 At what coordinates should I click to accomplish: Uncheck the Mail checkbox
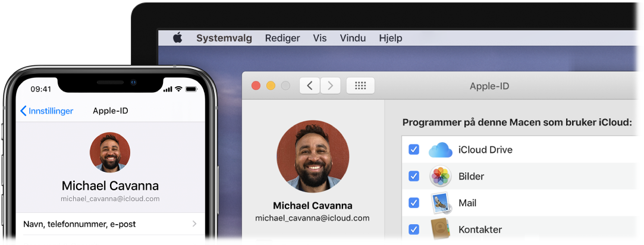(414, 203)
